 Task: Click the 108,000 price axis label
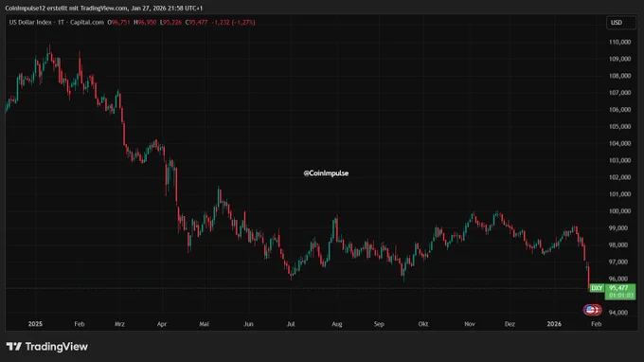click(619, 76)
